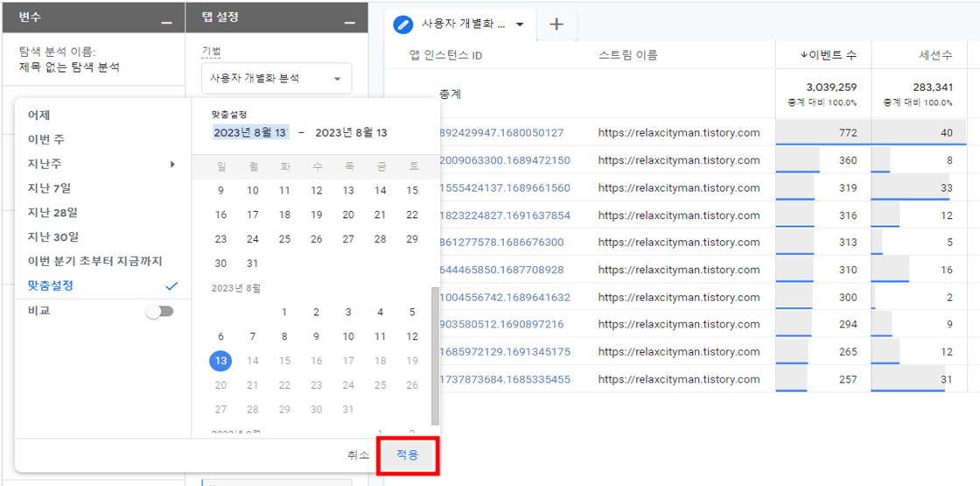The width and height of the screenshot is (980, 486).
Task: Click the 총계 totals row label
Action: [x=451, y=94]
